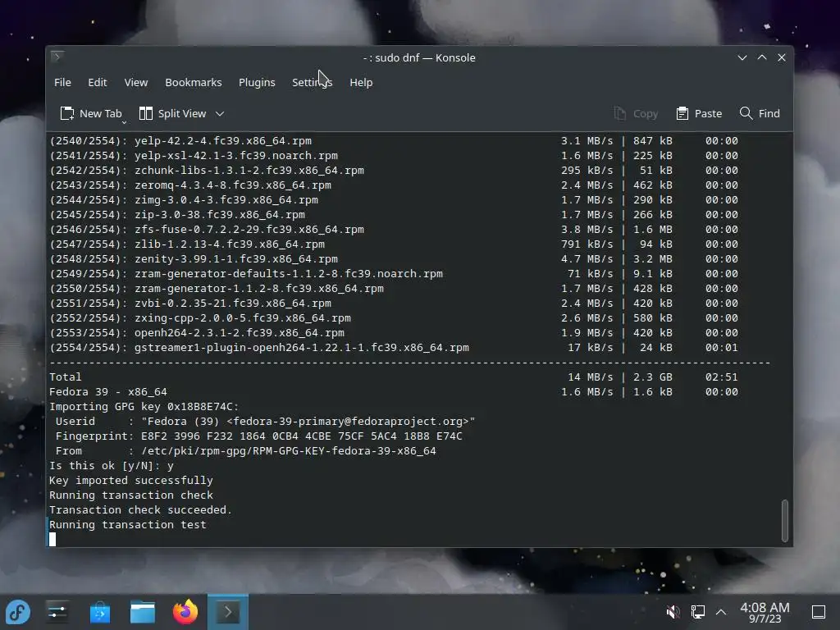The image size is (840, 630).
Task: Launch Firefox from the taskbar
Action: click(185, 612)
